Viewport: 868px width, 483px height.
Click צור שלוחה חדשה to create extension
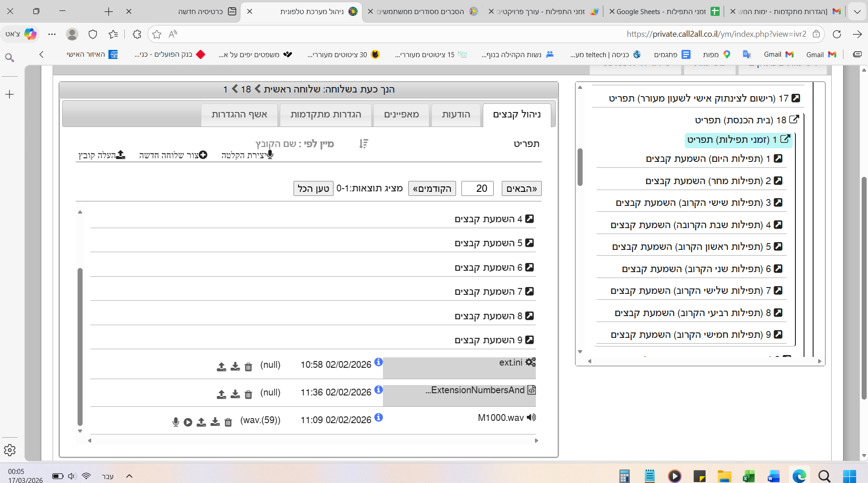pyautogui.click(x=173, y=155)
